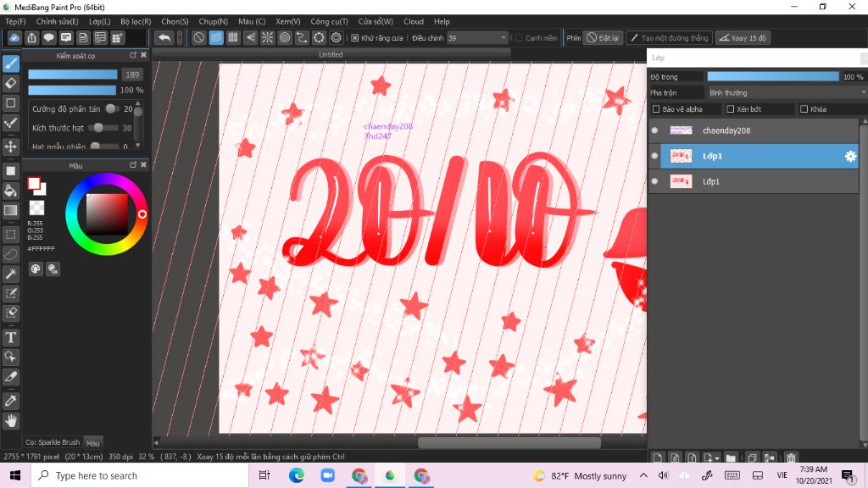This screenshot has height=488, width=868.
Task: Enable the radial snap guide
Action: point(267,37)
